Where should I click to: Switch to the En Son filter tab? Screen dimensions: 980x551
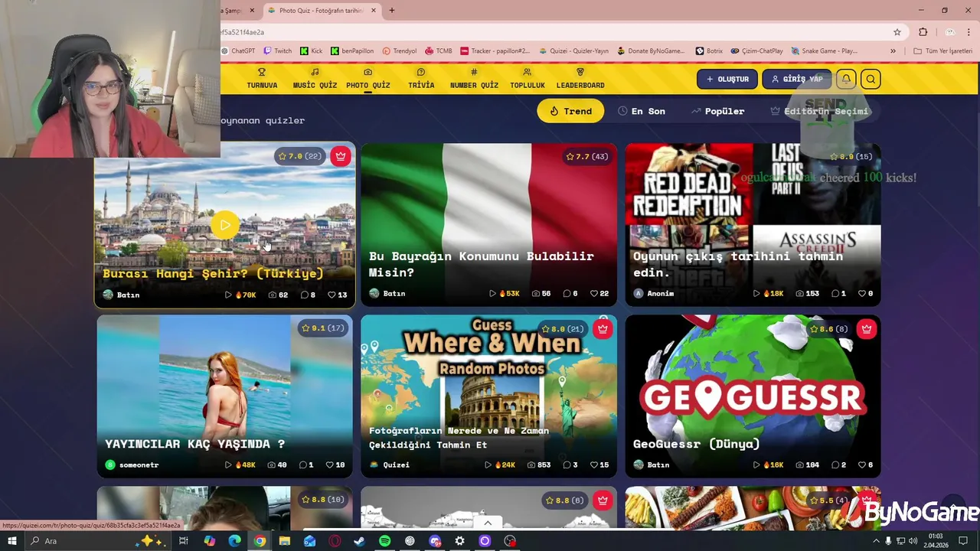click(x=642, y=111)
